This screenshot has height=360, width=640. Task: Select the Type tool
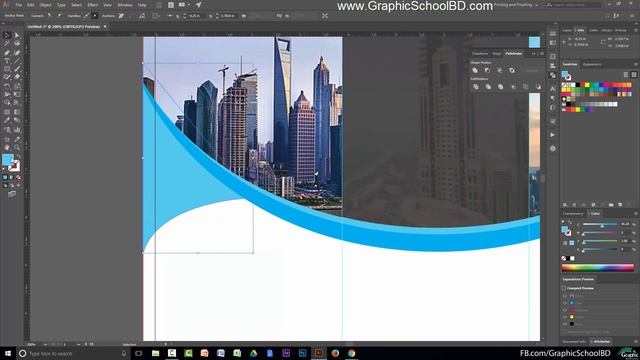pos(7,61)
